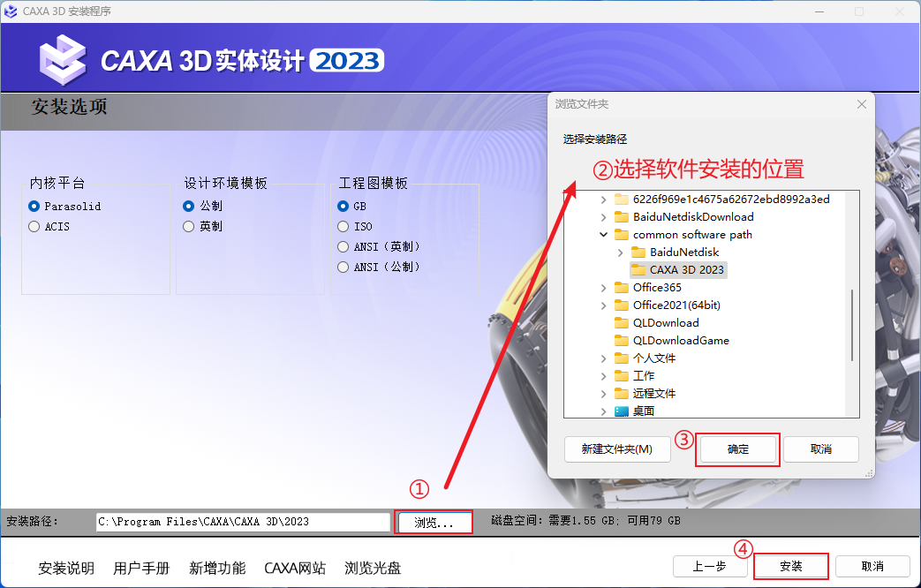
Task: Expand the Office365 folder node
Action: 603,288
